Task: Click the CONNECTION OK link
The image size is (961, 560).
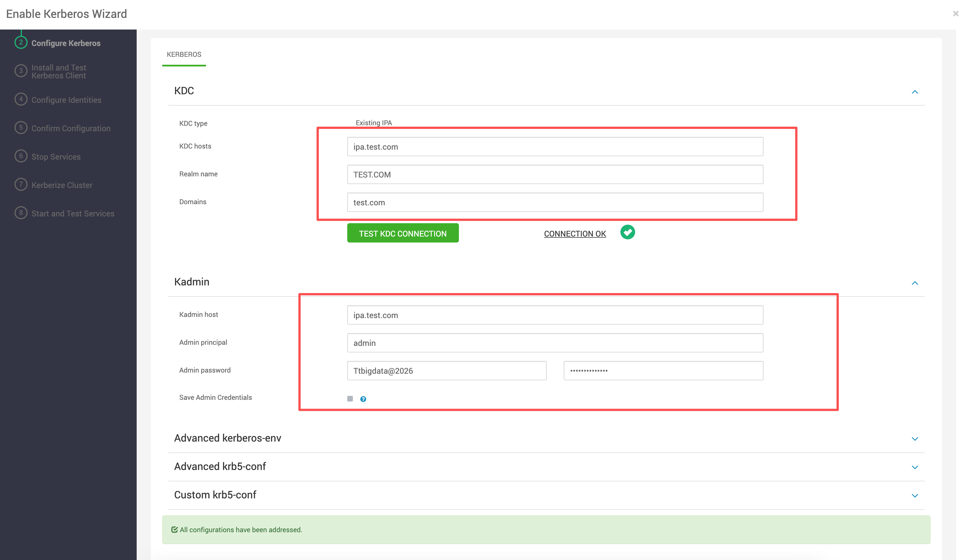Action: click(575, 234)
